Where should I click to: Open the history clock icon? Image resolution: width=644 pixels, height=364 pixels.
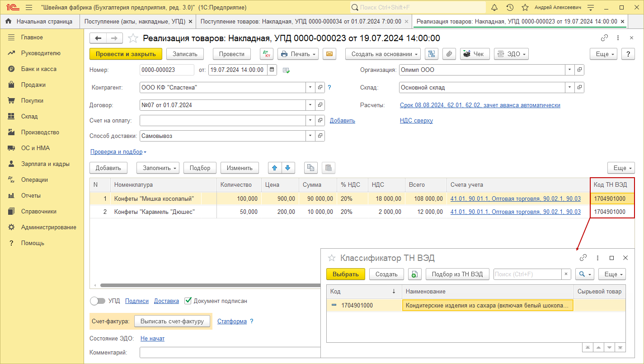point(510,7)
